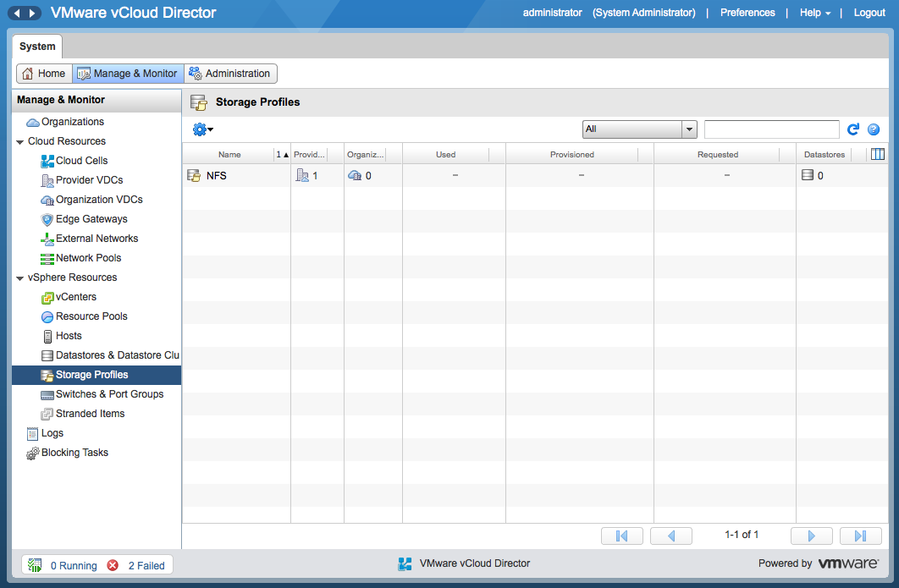Open Hosts in the sidebar
The image size is (899, 588).
point(69,336)
